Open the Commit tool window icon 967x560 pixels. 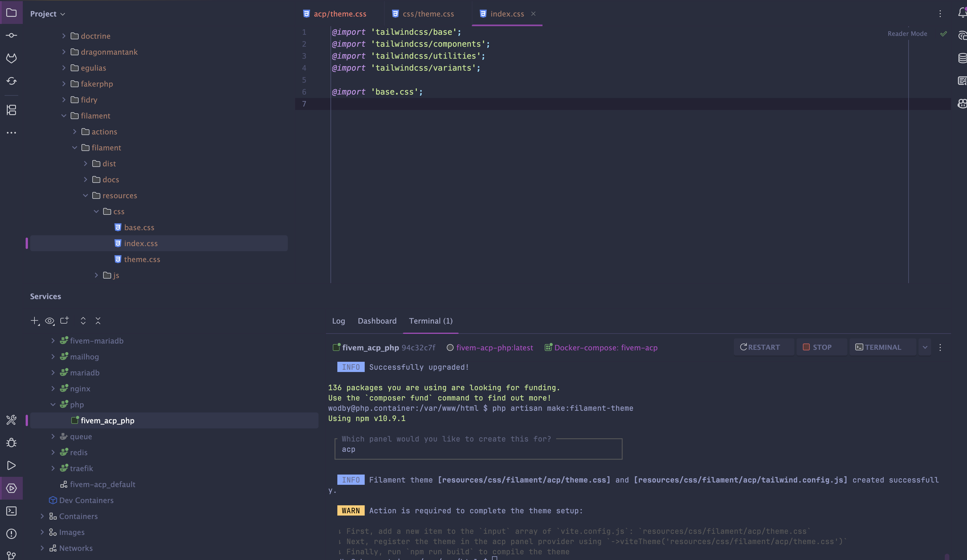(x=11, y=35)
